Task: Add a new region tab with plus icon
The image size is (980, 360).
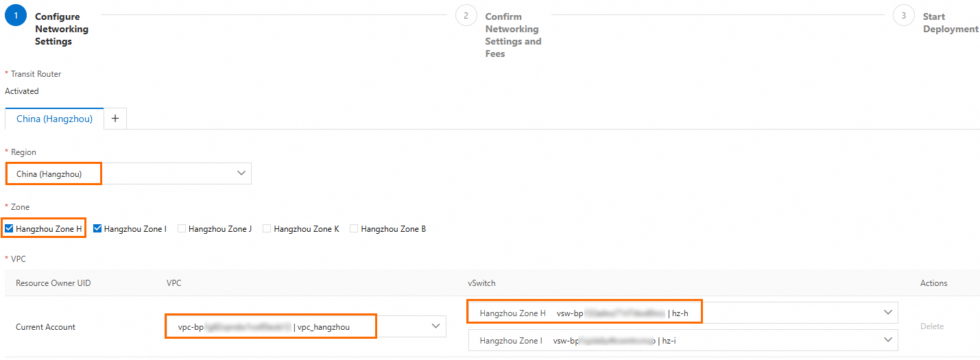Action: pyautogui.click(x=115, y=119)
